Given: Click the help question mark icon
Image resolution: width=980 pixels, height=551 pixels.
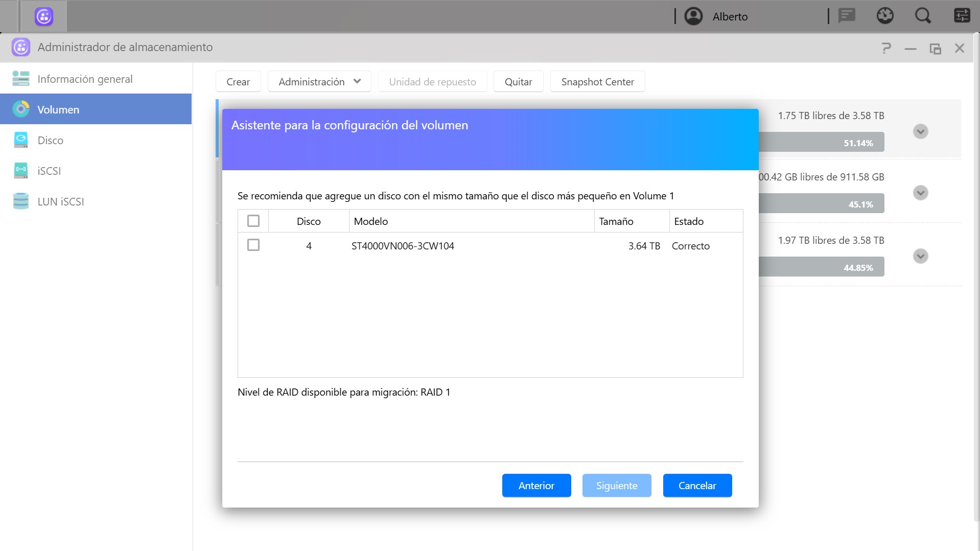Looking at the screenshot, I should (886, 48).
